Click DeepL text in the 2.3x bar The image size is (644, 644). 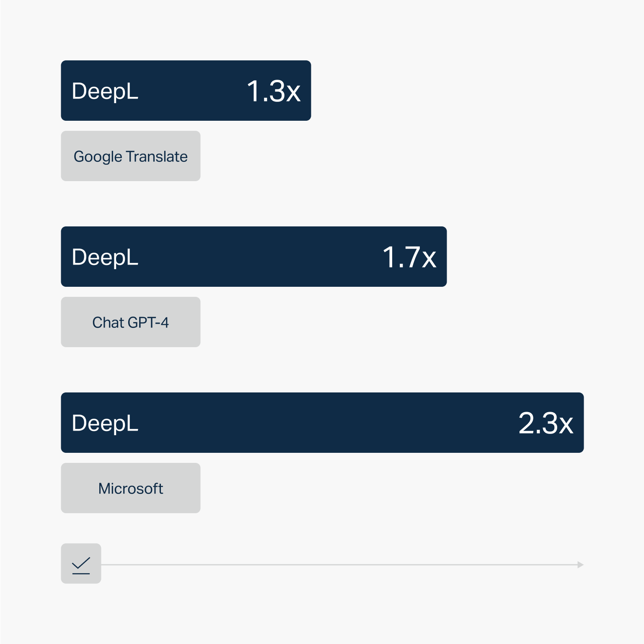pos(105,423)
